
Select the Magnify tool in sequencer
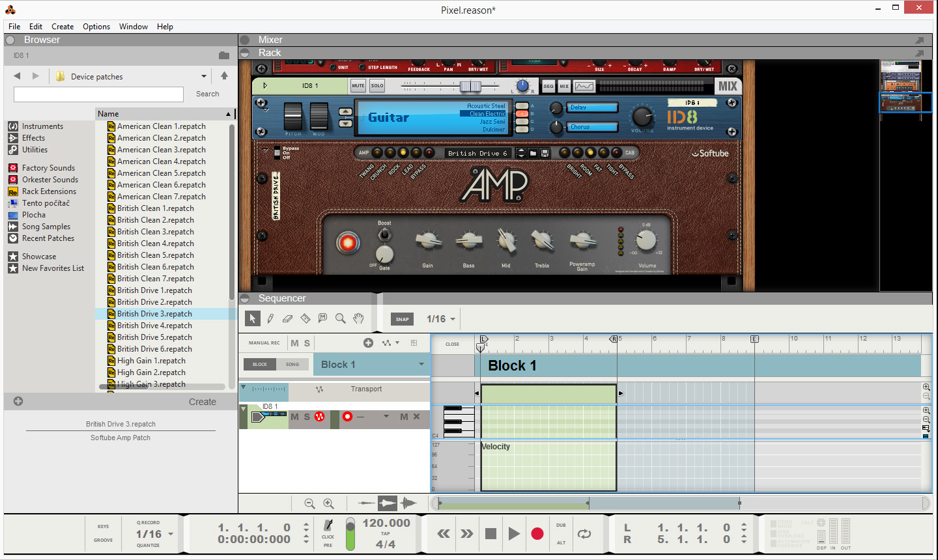click(x=340, y=318)
